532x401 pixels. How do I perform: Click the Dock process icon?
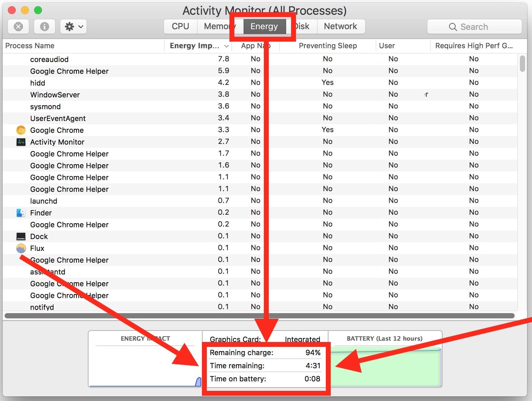point(21,236)
